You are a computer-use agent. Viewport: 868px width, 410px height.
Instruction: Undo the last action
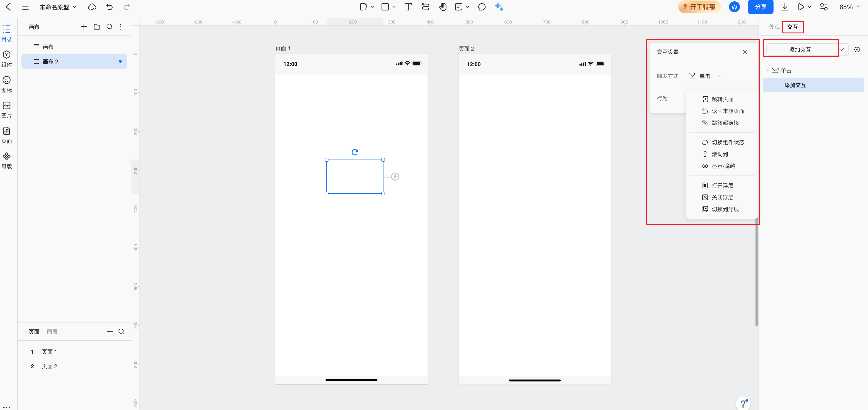pos(109,7)
